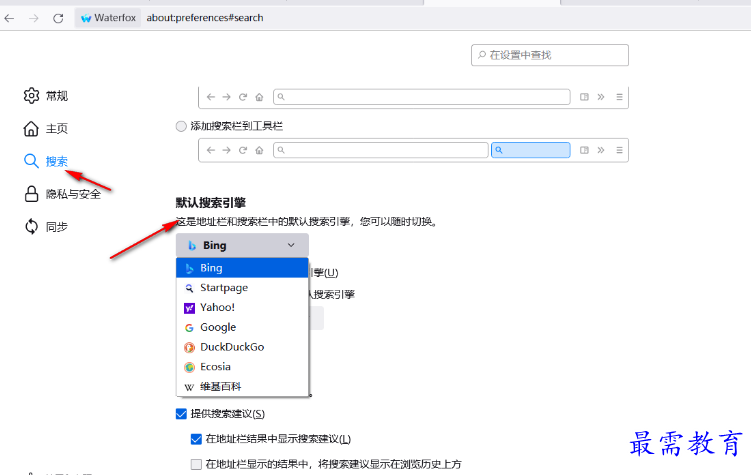
Task: Choose 维基百科 as default search engine
Action: [x=242, y=386]
